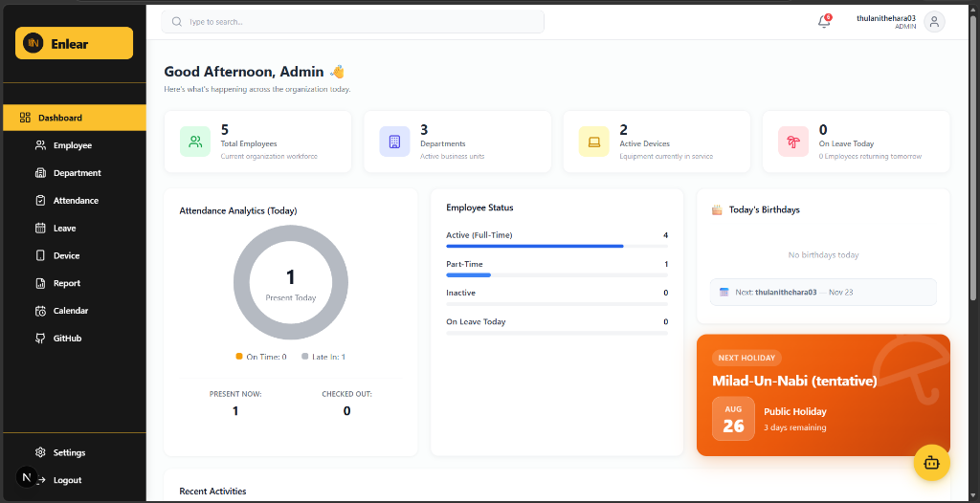
Task: Click the Leave calendar icon in sidebar
Action: click(40, 228)
